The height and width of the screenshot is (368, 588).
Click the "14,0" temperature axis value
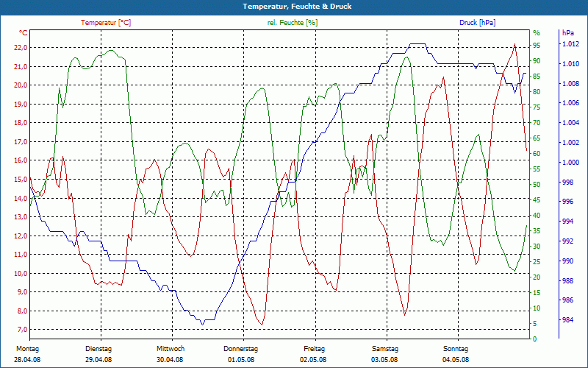tap(21, 198)
